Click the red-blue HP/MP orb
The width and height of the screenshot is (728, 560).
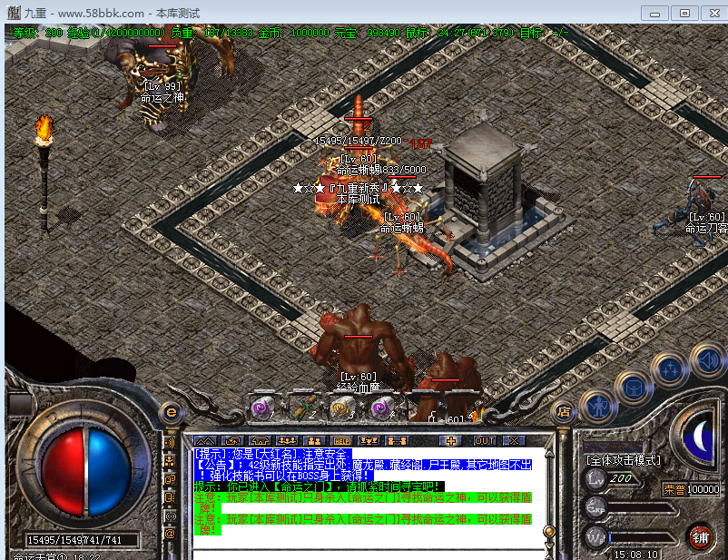click(85, 471)
